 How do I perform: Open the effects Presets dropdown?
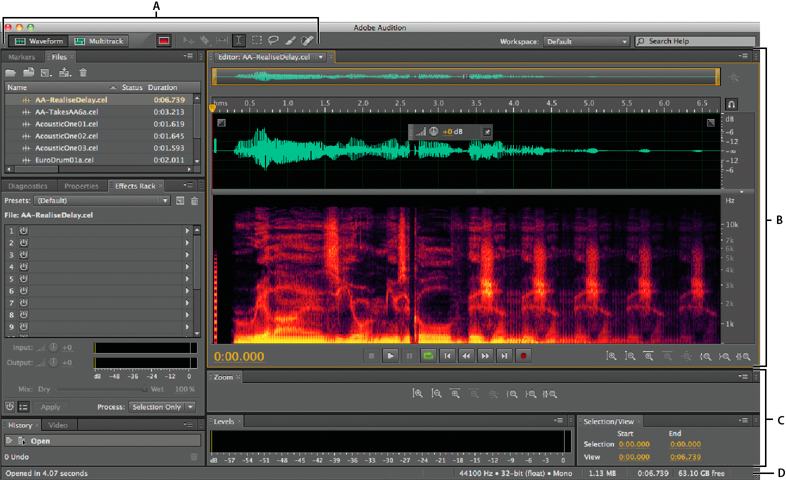102,200
